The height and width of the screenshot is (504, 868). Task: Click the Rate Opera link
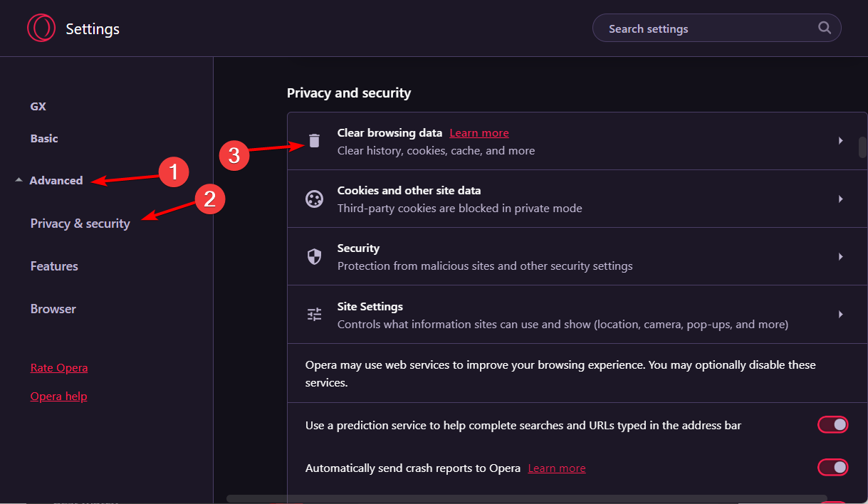coord(59,368)
